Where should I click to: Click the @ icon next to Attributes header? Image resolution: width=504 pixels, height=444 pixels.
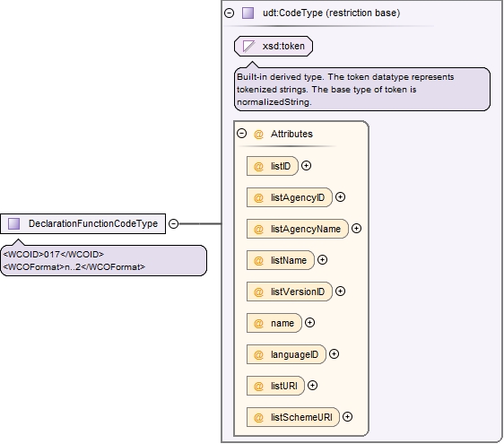click(x=258, y=134)
